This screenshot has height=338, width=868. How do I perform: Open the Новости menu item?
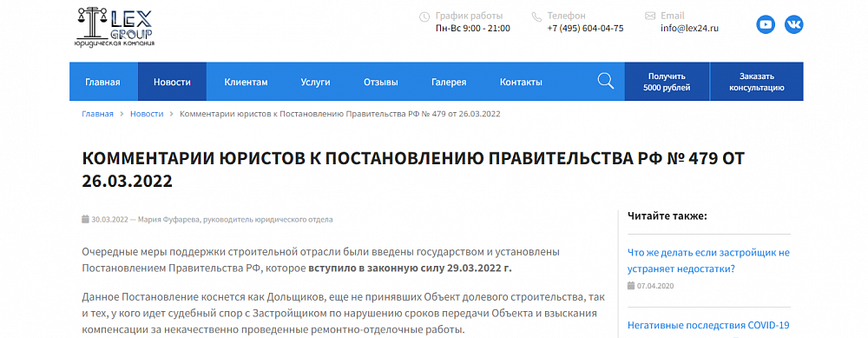172,82
